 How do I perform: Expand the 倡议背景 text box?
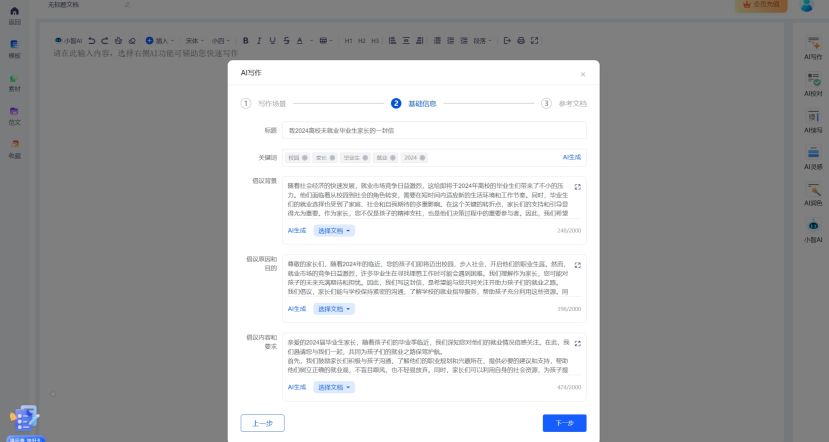577,187
